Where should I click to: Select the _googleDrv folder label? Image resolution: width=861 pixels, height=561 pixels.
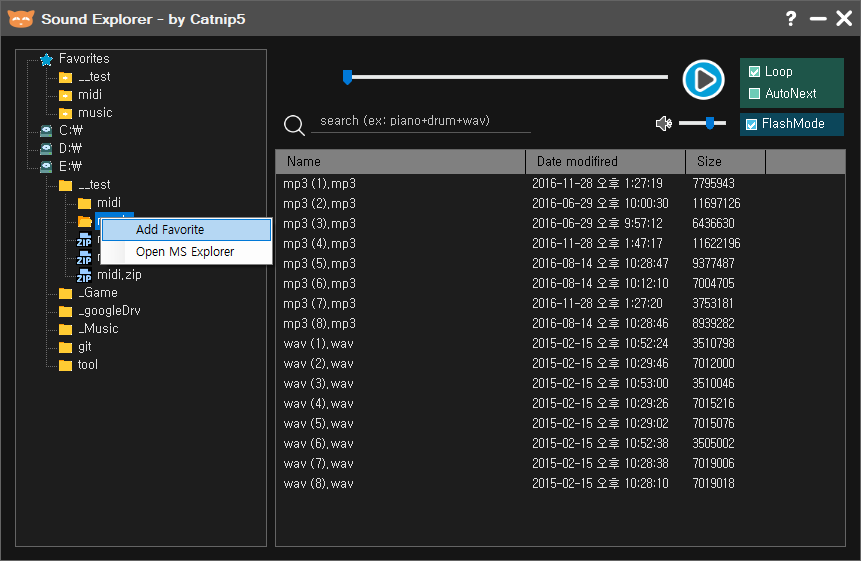point(109,311)
